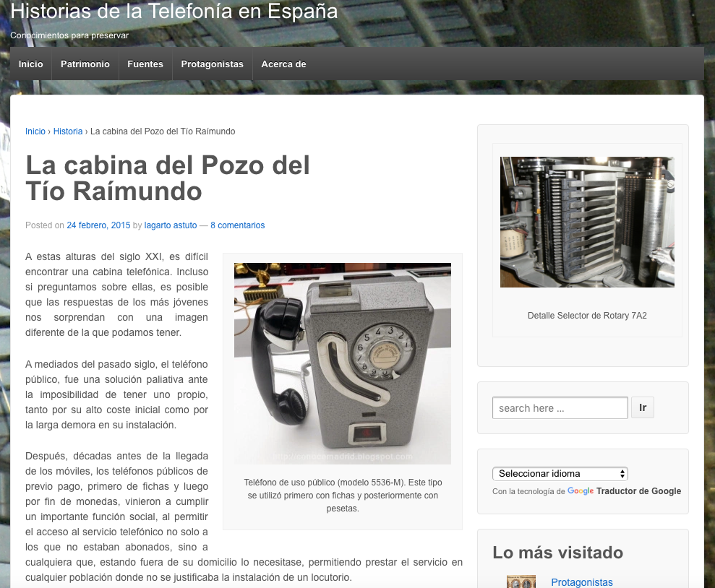
Task: Open the article title heading
Action: coord(168,178)
